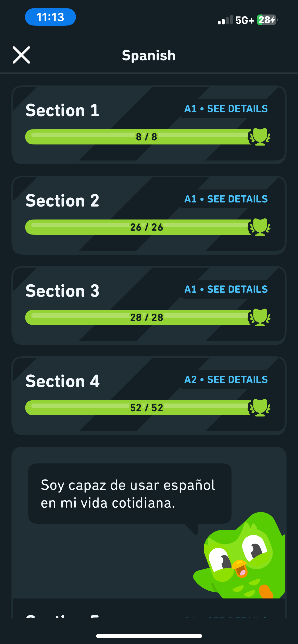Tap the Section 2 trophy icon
This screenshot has width=298, height=644.
[x=260, y=227]
